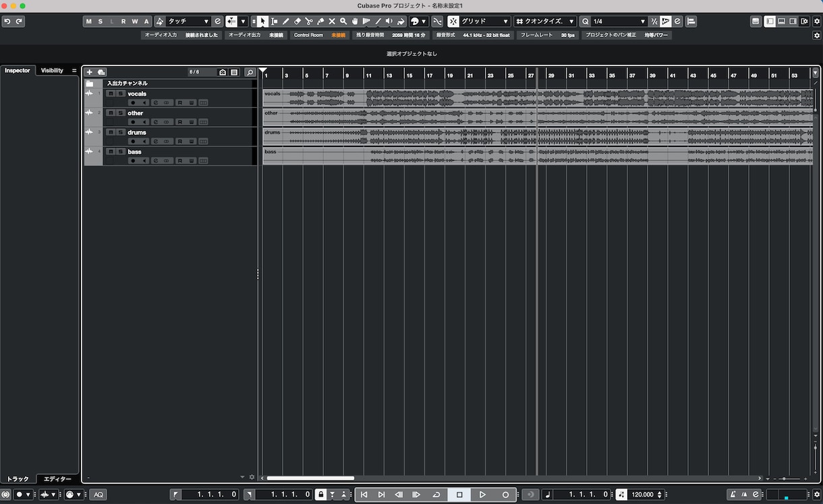This screenshot has height=504, width=823.
Task: Switch to the Visibility tab
Action: click(52, 70)
